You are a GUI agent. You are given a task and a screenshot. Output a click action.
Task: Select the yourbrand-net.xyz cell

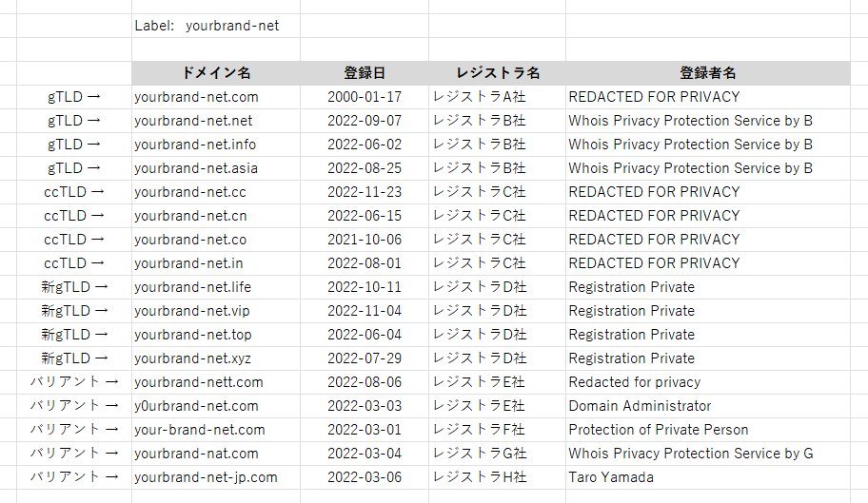[216, 358]
